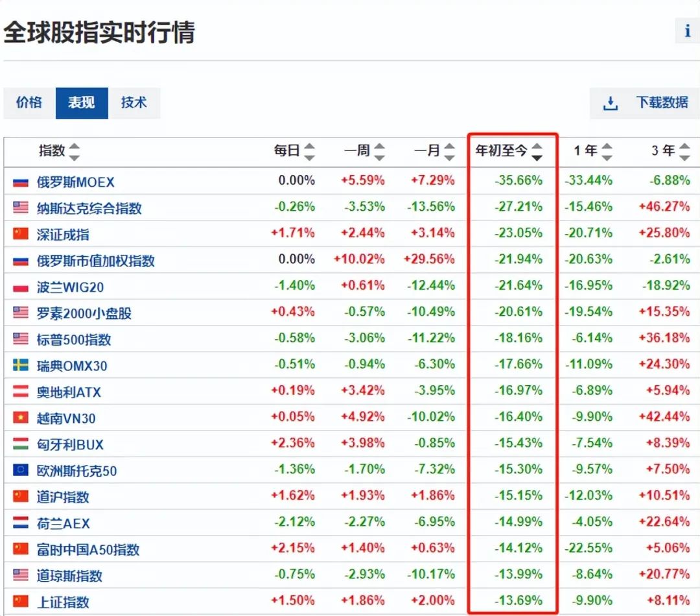Open the 俄罗斯市值加权指数 link

(95, 261)
